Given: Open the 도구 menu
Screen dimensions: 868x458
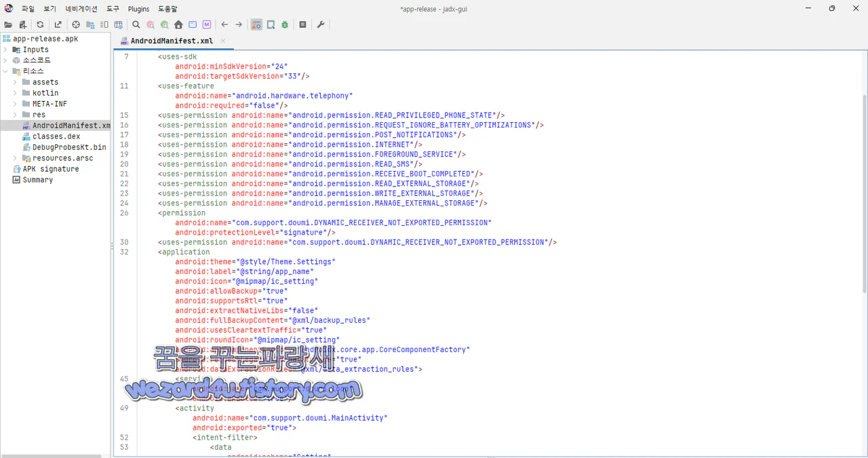Looking at the screenshot, I should coord(113,9).
